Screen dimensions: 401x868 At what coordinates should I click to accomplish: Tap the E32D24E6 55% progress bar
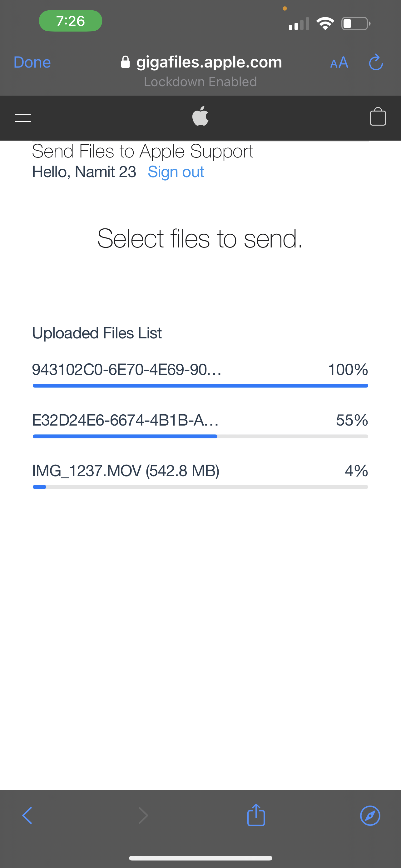coord(200,436)
